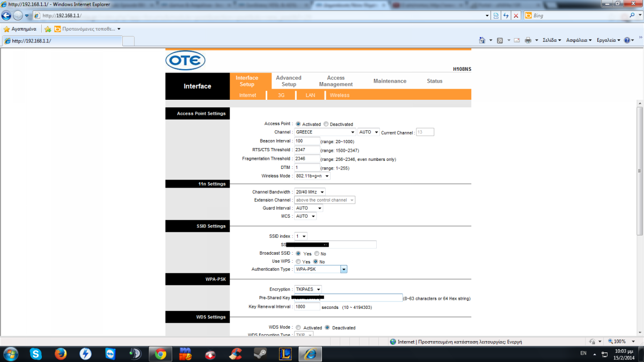644x362 pixels.
Task: Open the Internet sub-tab
Action: pyautogui.click(x=247, y=95)
